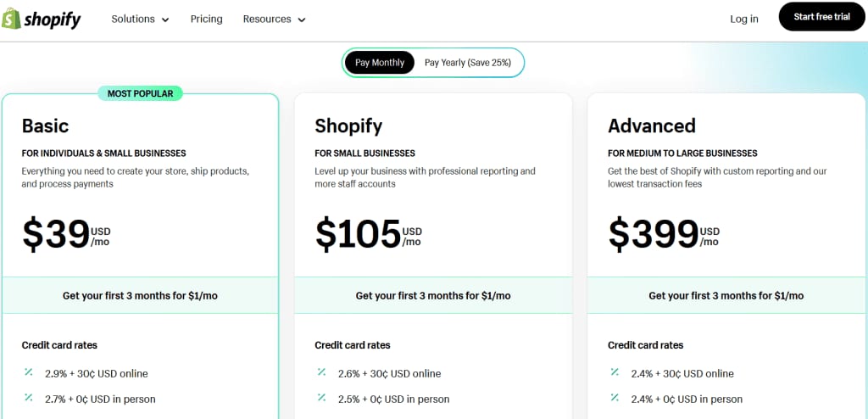Click 'FOR SMALL BUSINESSES' subtitle
Screen dimensions: 868x419
[x=364, y=154]
